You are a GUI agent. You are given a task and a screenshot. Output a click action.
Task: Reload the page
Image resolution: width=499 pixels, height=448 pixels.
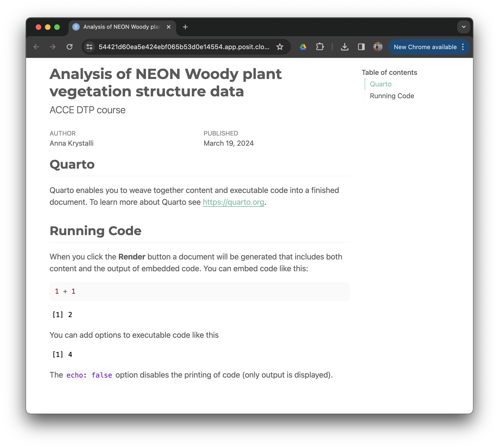tap(70, 47)
